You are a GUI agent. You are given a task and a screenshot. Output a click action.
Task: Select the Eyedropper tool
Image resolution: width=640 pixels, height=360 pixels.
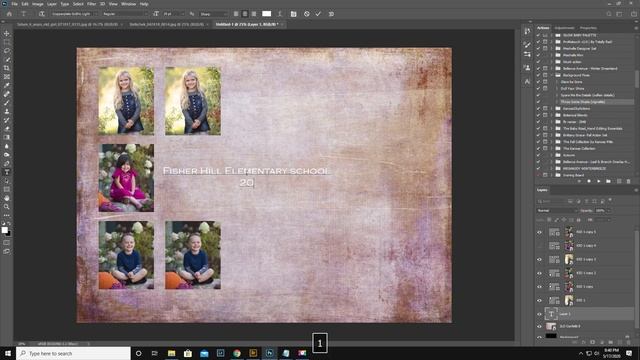[7, 85]
